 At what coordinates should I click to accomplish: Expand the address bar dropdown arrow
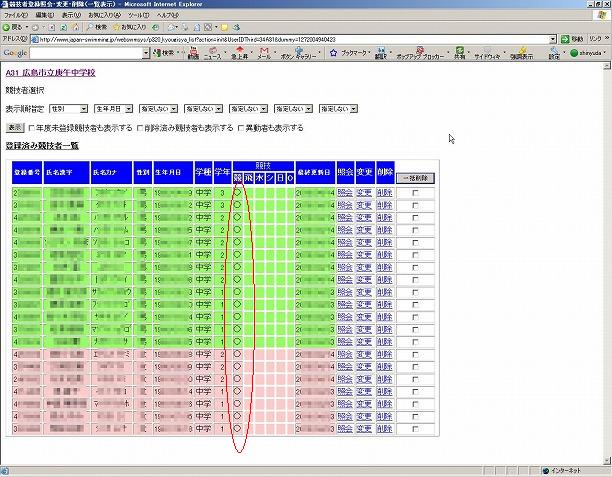[553, 39]
